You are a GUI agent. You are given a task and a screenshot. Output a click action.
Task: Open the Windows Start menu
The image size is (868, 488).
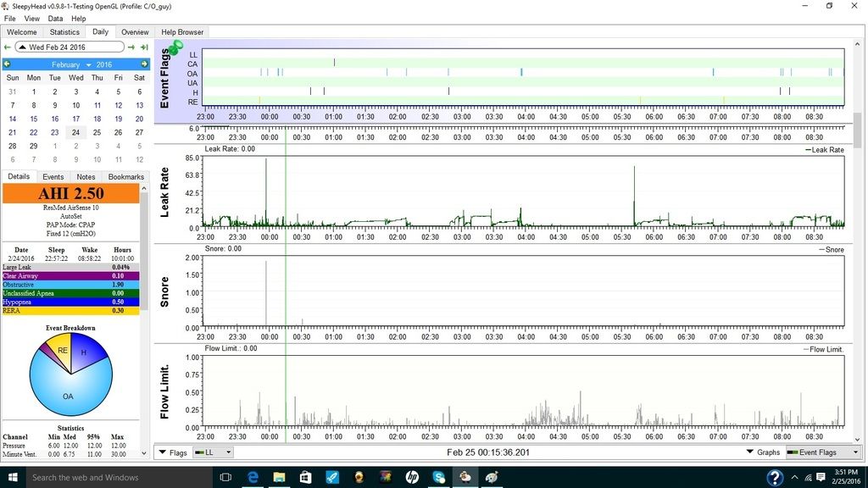(x=13, y=477)
